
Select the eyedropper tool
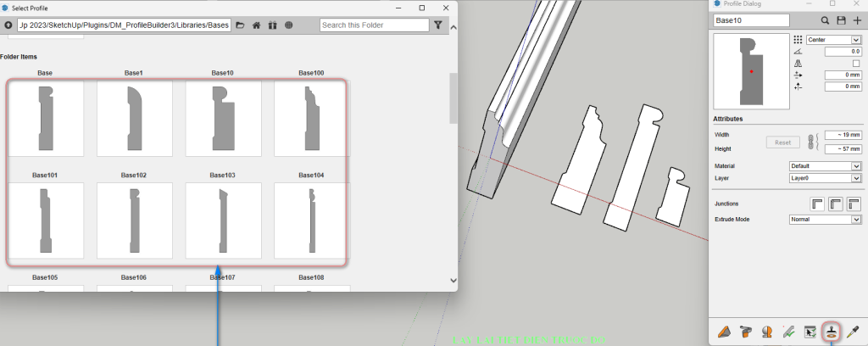(x=853, y=332)
